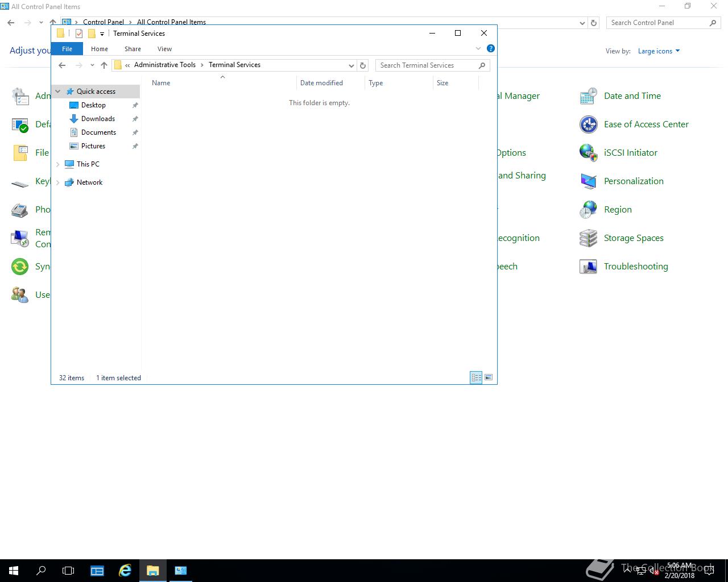The height and width of the screenshot is (582, 728).
Task: Open Documents in Quick access
Action: click(98, 132)
